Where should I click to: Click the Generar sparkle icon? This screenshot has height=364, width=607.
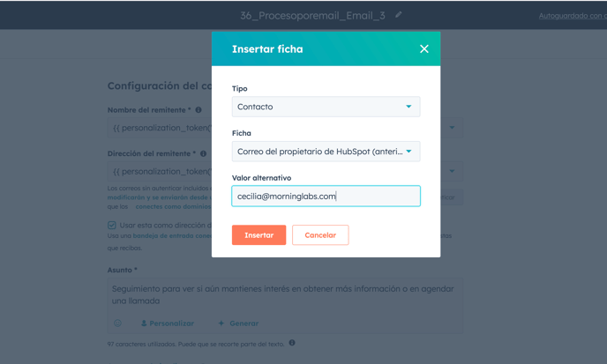pyautogui.click(x=221, y=323)
